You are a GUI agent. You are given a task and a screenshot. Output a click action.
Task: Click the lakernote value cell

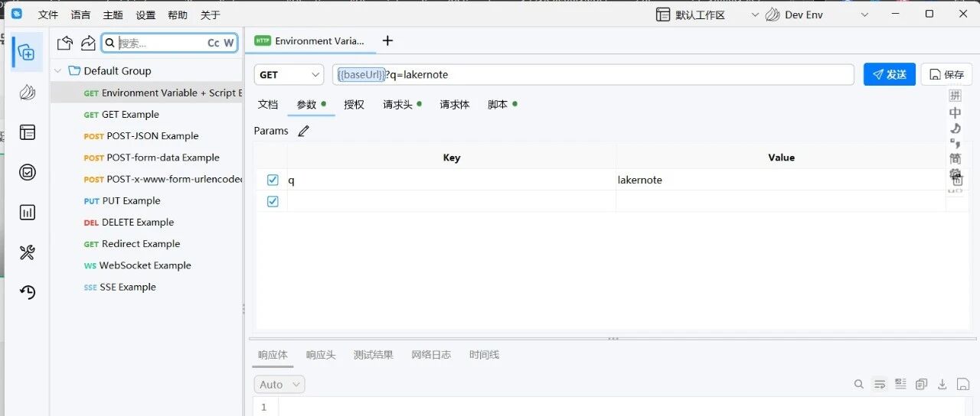(781, 180)
